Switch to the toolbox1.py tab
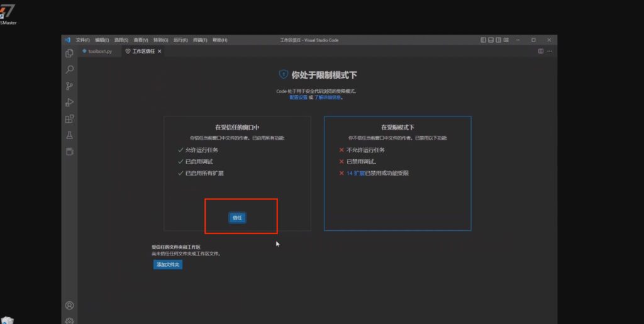Image resolution: width=644 pixels, height=324 pixels. 99,51
